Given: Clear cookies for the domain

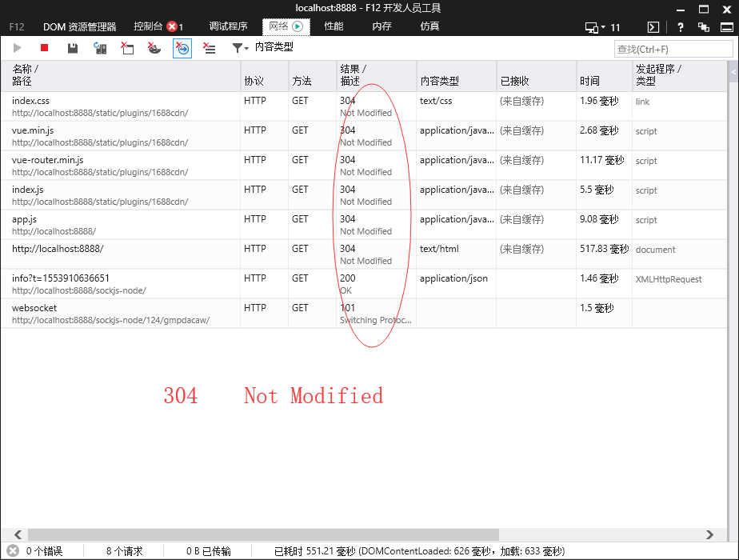Looking at the screenshot, I should tap(154, 48).
